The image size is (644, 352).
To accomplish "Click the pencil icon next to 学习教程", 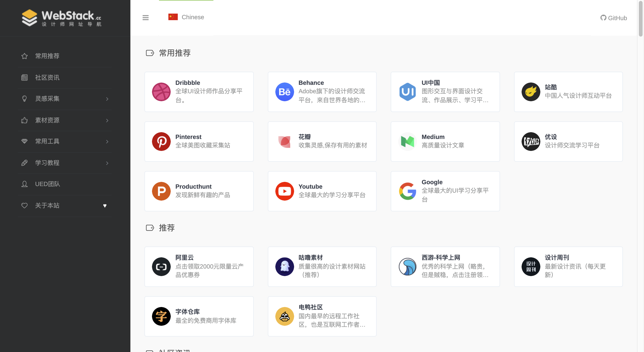I will (x=24, y=163).
